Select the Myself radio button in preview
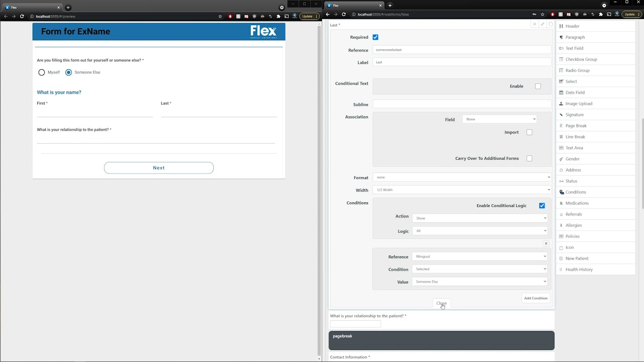This screenshot has width=644, height=362. (x=42, y=72)
